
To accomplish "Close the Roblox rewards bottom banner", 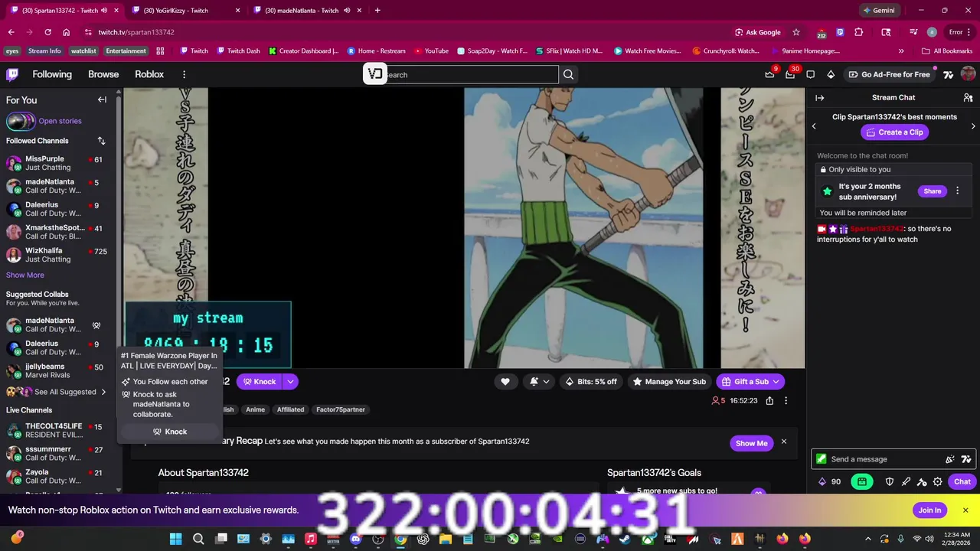I will point(965,510).
